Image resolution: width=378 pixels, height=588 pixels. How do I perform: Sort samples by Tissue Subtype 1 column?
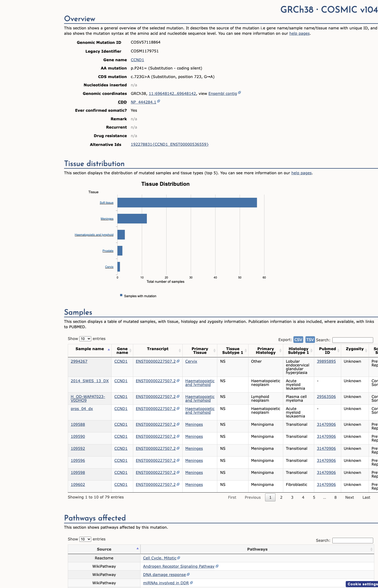coord(233,351)
